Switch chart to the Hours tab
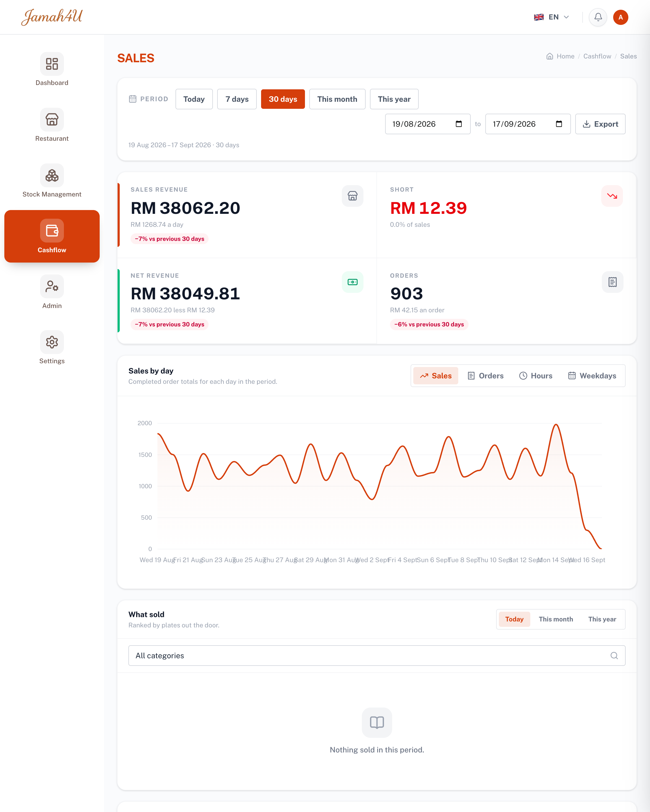The image size is (650, 812). click(536, 376)
